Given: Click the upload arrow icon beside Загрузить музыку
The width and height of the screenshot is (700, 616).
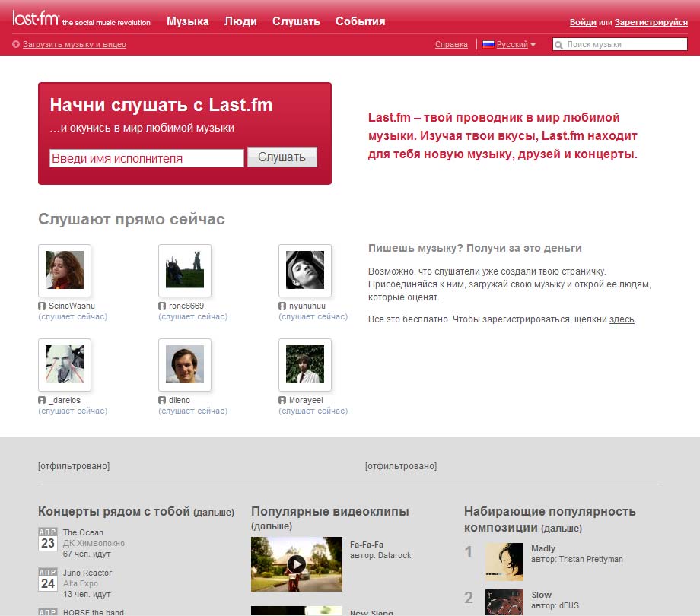Looking at the screenshot, I should [x=16, y=45].
